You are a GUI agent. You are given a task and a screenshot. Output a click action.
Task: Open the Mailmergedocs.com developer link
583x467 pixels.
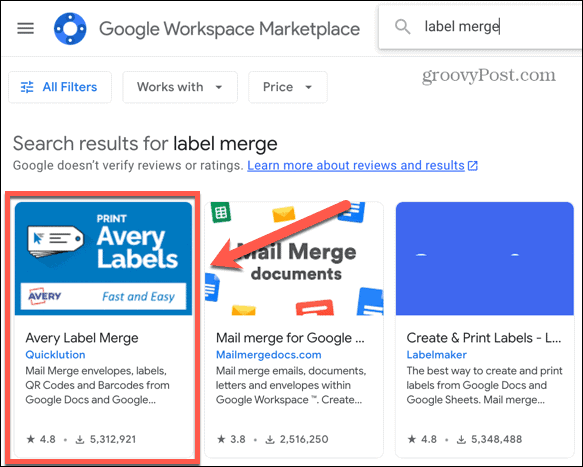[268, 355]
